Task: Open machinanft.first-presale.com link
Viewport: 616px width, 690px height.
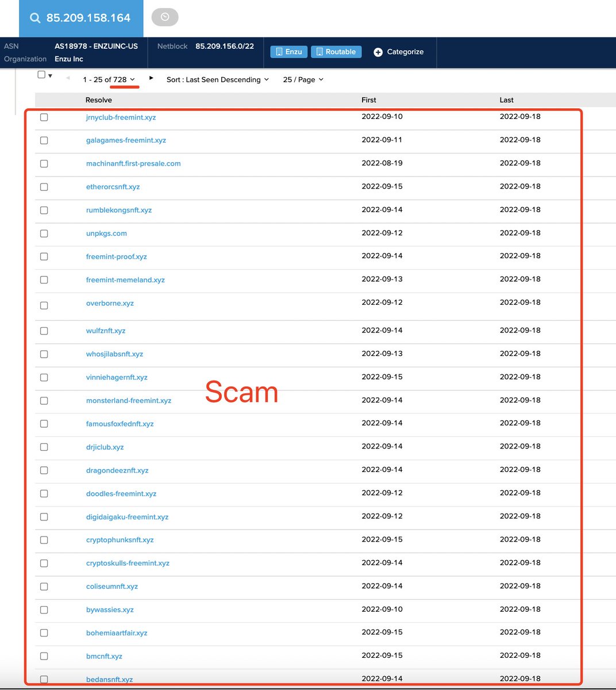Action: tap(133, 164)
